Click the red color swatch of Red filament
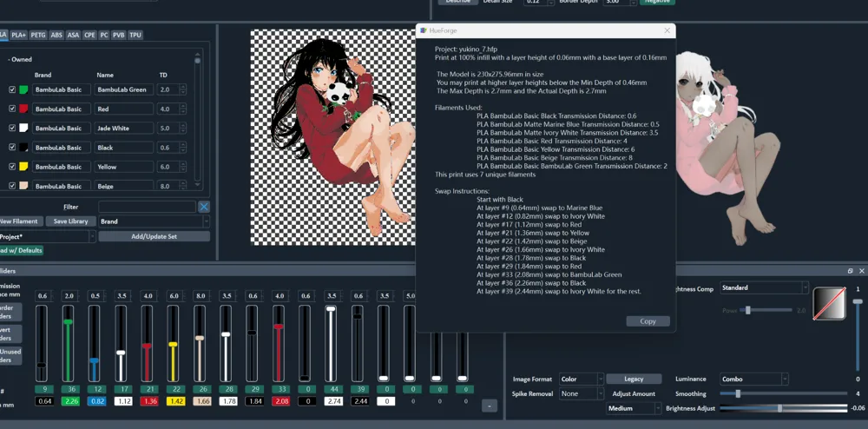868x429 pixels. (23, 109)
